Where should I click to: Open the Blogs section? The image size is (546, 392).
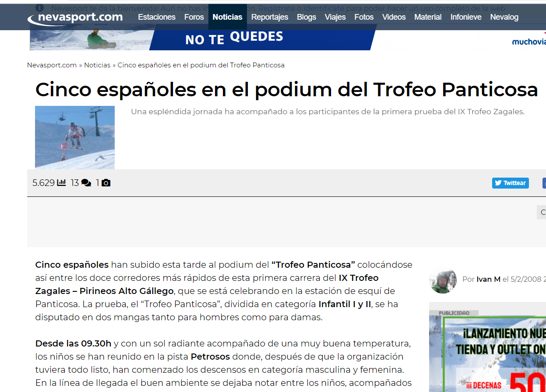(x=306, y=17)
